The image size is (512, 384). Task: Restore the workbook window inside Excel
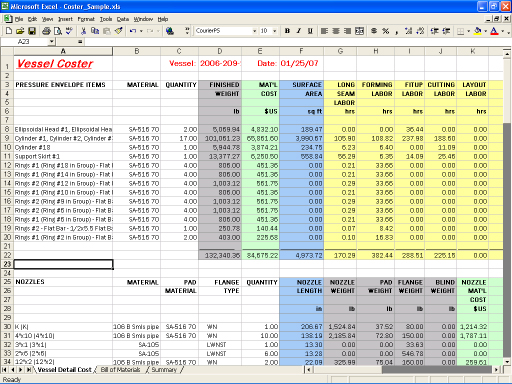point(497,19)
